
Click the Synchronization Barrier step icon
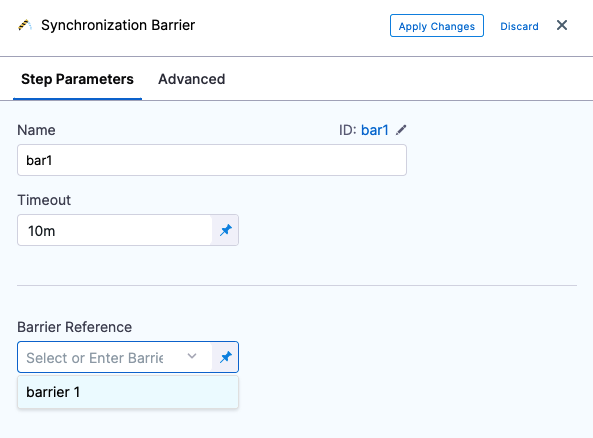click(x=25, y=25)
